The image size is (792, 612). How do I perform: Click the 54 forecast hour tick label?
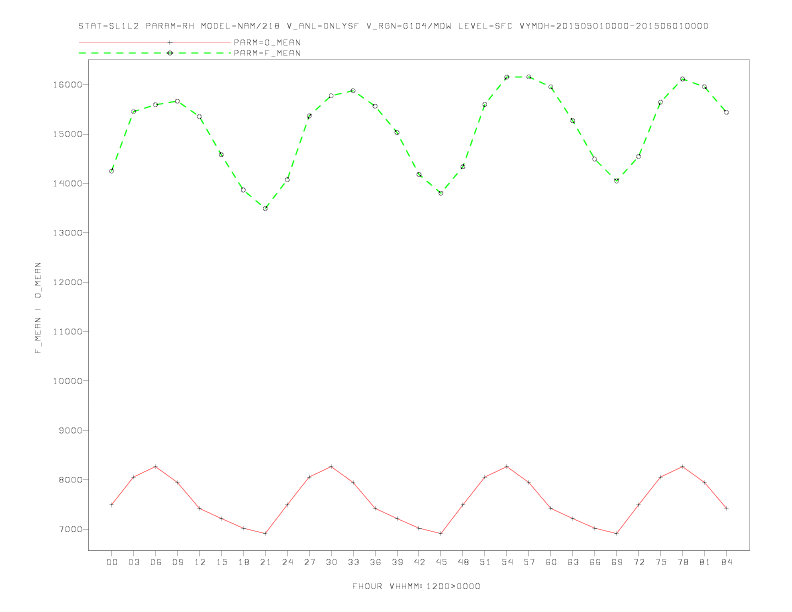click(x=507, y=562)
